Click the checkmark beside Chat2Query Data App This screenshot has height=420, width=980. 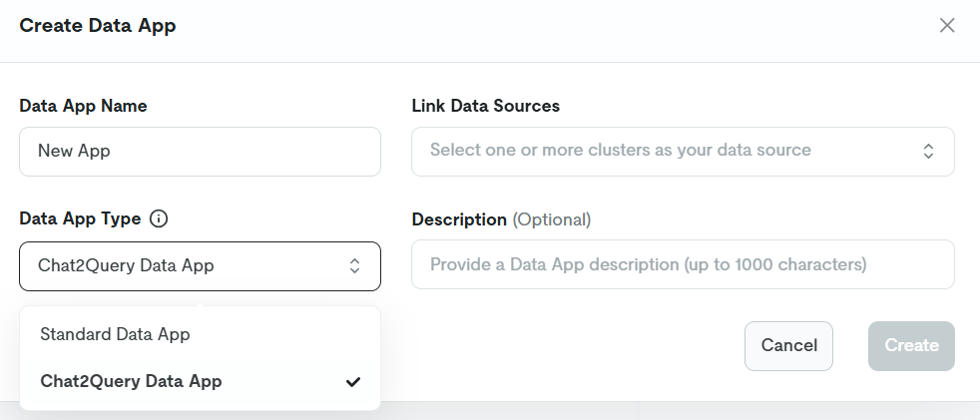coord(352,381)
